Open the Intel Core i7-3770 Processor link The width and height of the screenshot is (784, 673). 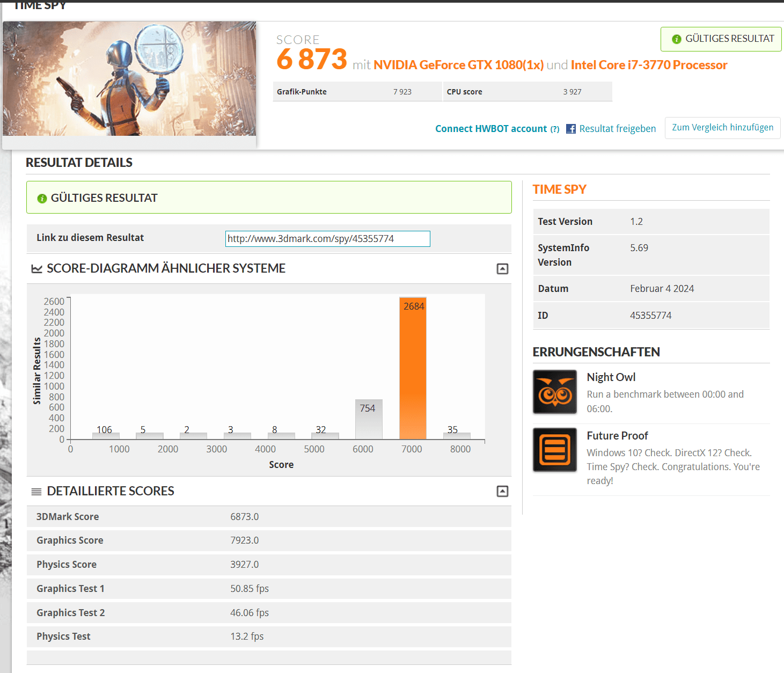pos(649,65)
